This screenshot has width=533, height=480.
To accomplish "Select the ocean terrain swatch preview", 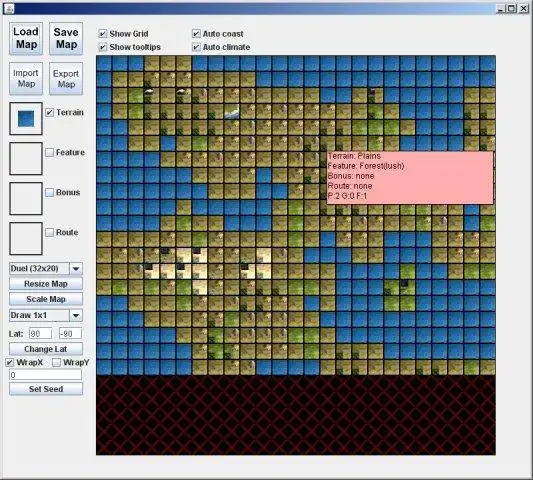I will (26, 119).
